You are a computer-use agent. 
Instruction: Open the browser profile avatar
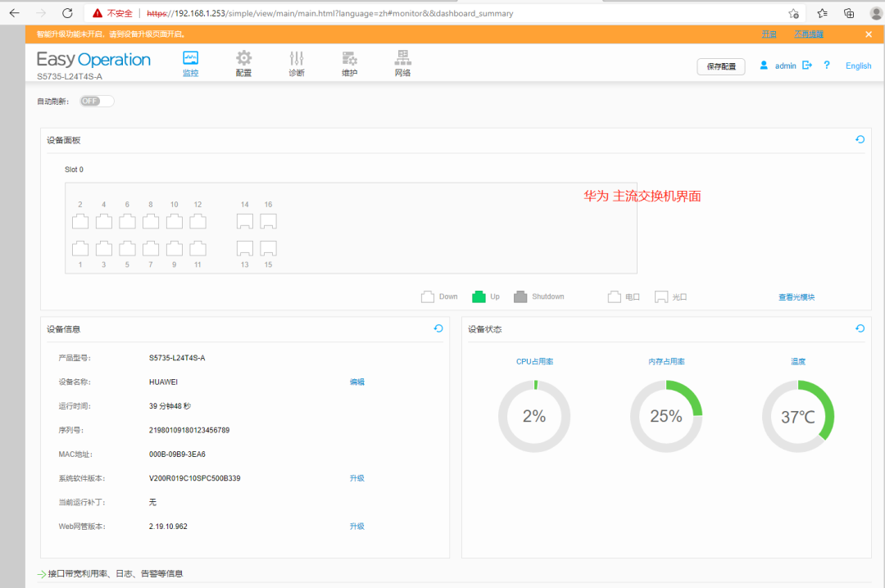coord(876,13)
